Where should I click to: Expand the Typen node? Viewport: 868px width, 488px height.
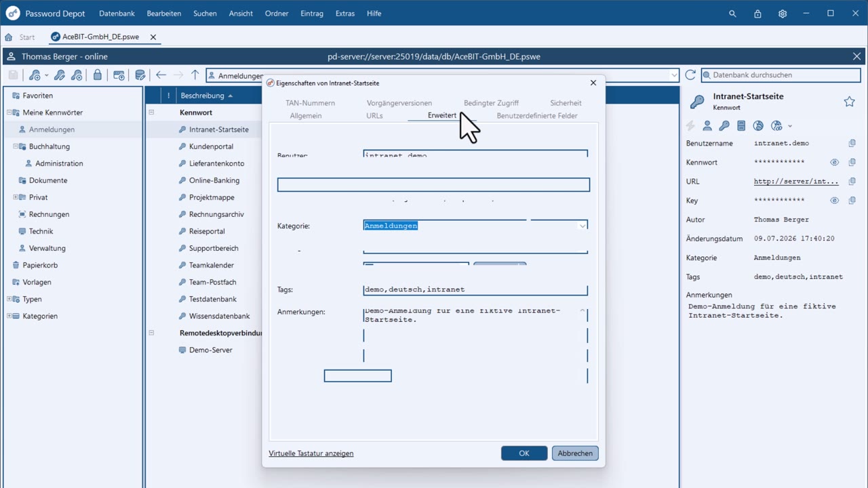tap(9, 299)
